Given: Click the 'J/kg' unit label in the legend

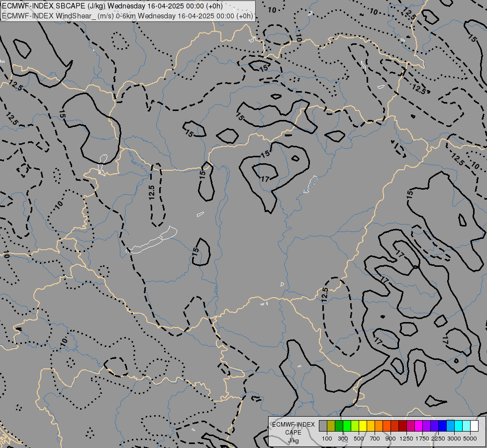Looking at the screenshot, I should click(293, 441).
